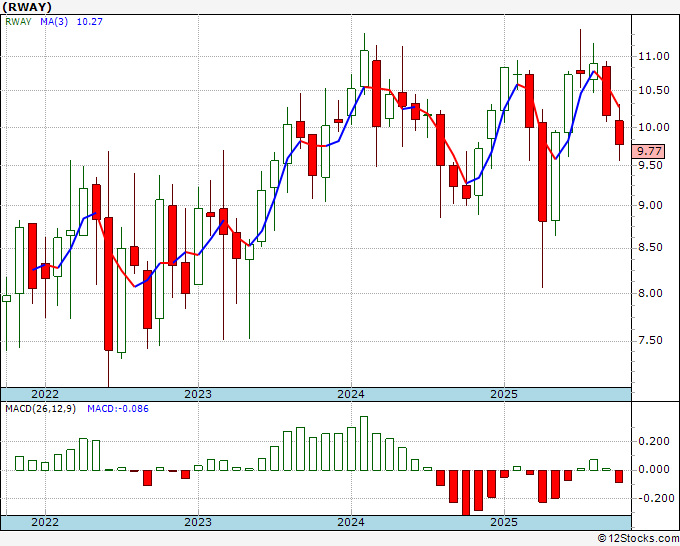Click the 11.00 price axis label
680x546 pixels.
(653, 56)
